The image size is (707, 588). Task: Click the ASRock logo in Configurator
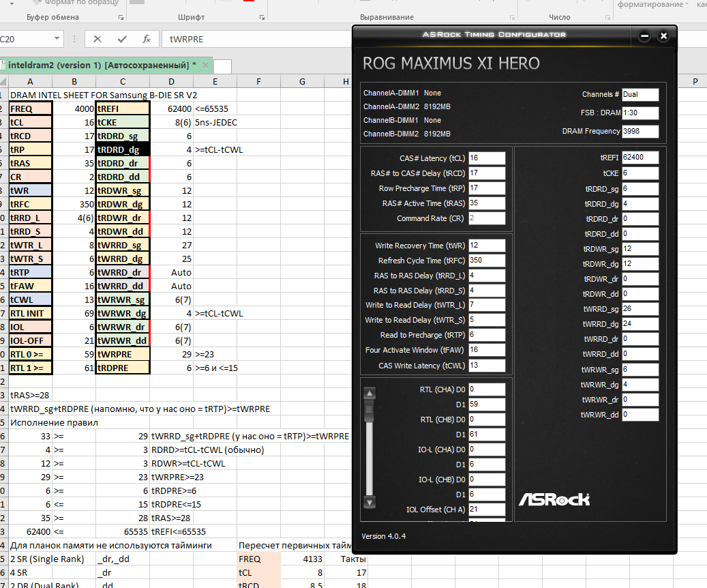[554, 499]
